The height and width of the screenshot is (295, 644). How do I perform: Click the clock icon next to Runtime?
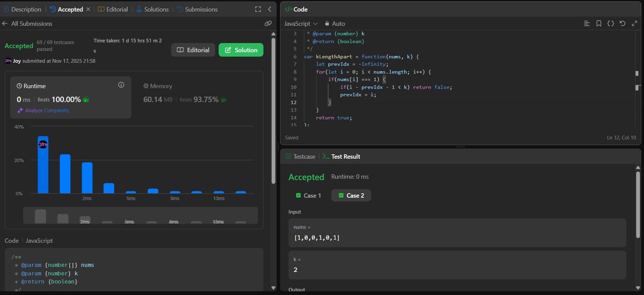(x=19, y=86)
